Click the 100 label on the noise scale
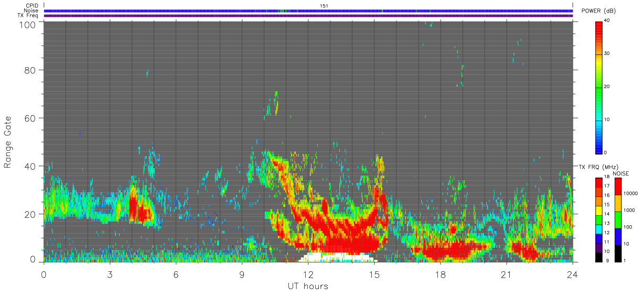 [627, 227]
